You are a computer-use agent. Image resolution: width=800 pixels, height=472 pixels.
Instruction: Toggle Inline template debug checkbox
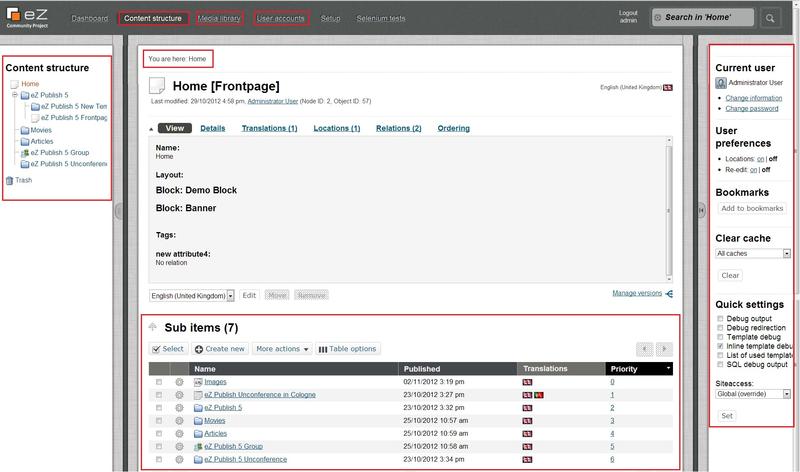[x=720, y=346]
